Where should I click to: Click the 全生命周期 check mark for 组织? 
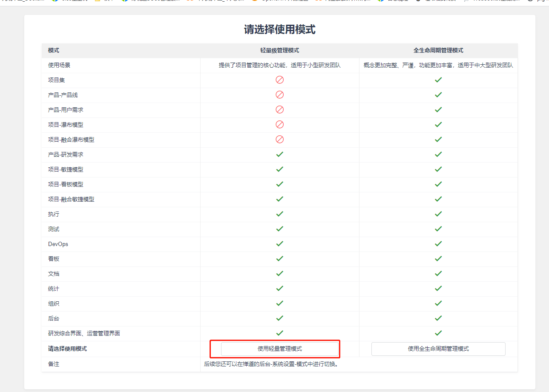(x=438, y=303)
